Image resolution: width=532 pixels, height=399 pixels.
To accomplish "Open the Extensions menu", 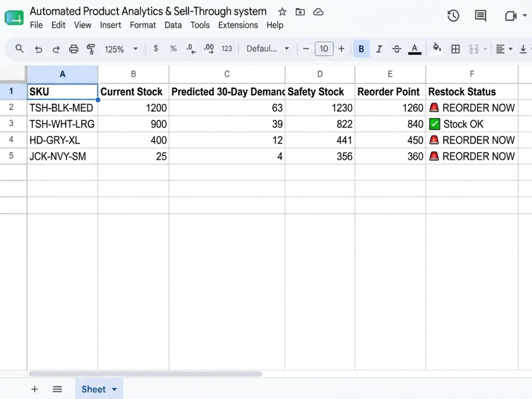I will pos(238,25).
